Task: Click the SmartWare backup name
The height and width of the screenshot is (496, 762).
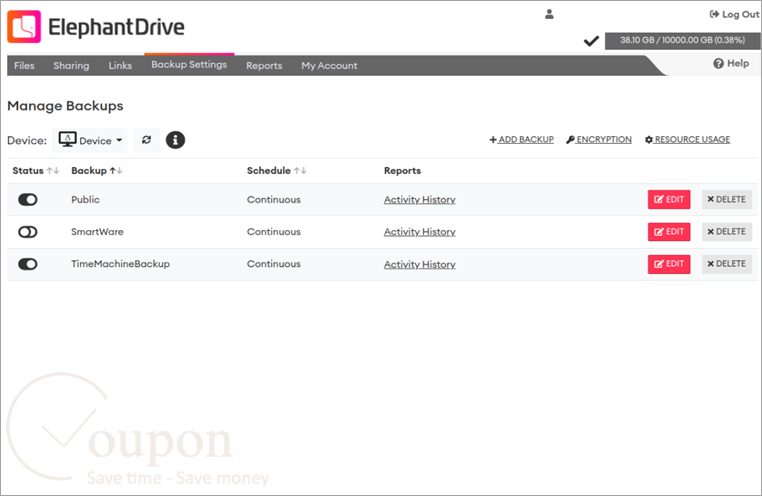Action: (97, 232)
